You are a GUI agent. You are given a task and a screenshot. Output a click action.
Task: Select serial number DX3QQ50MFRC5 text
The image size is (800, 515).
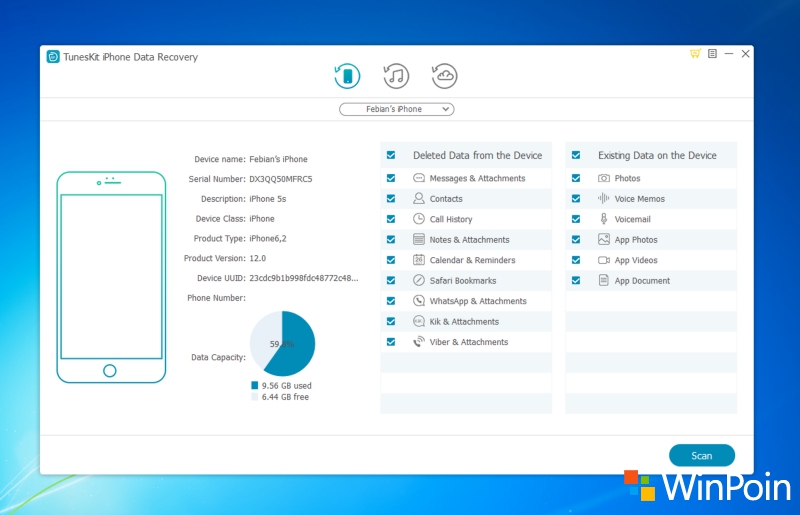coord(281,179)
